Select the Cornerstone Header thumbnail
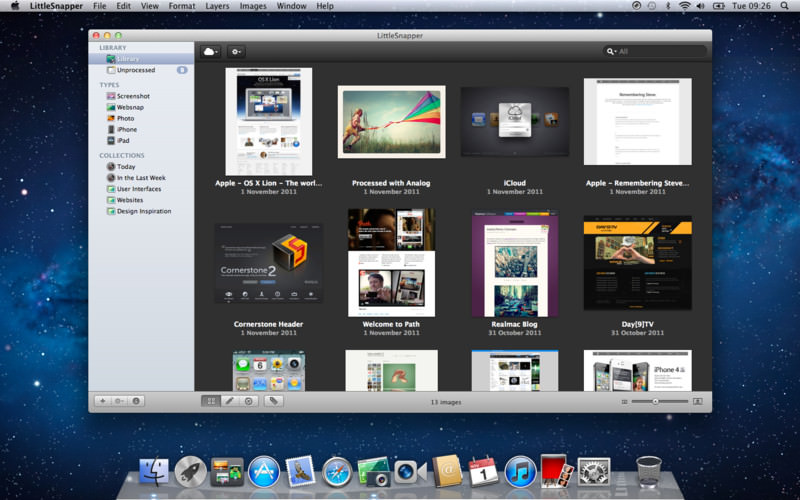Image resolution: width=800 pixels, height=500 pixels. (x=268, y=263)
